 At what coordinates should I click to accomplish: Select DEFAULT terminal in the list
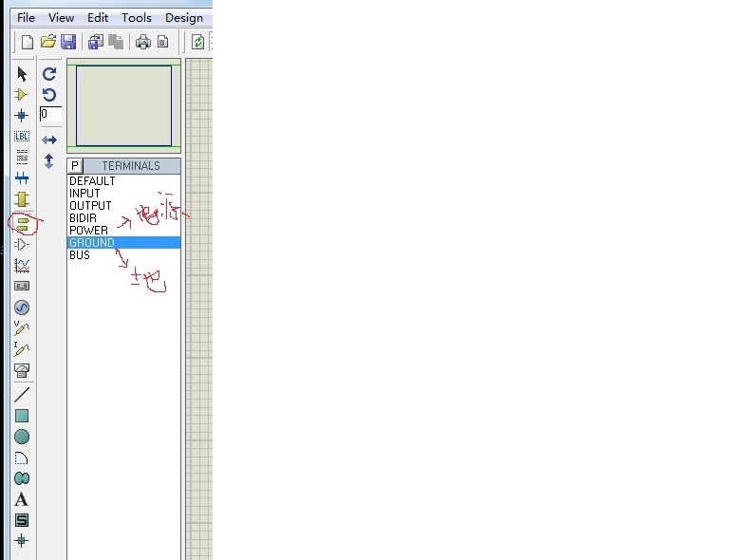pos(123,180)
